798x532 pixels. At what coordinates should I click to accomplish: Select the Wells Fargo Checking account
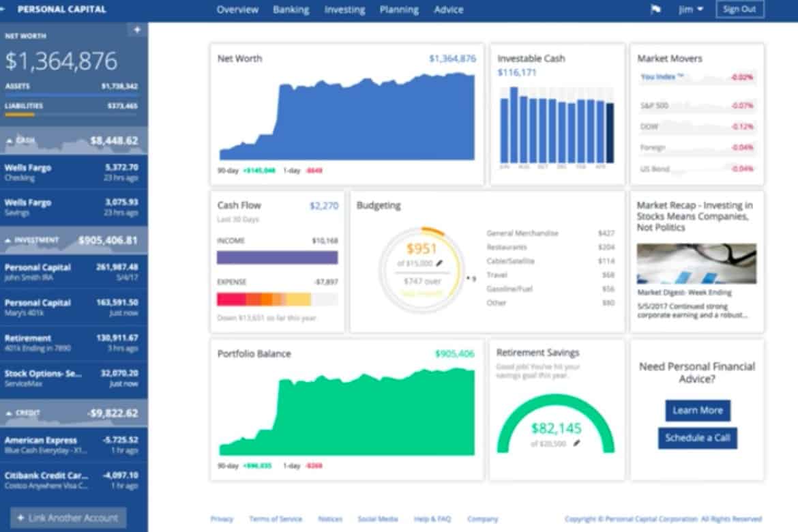tap(74, 173)
